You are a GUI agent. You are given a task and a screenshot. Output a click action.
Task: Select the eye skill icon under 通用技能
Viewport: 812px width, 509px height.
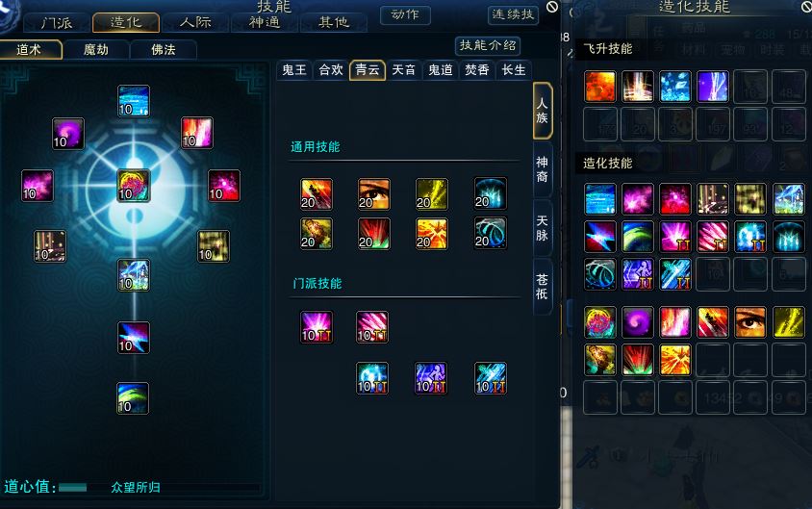[374, 194]
